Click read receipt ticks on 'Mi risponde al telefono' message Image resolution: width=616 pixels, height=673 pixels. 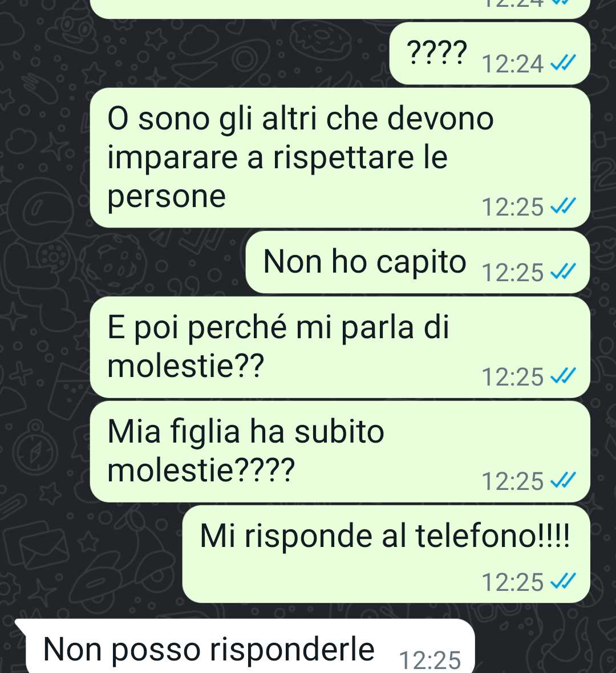point(563,582)
